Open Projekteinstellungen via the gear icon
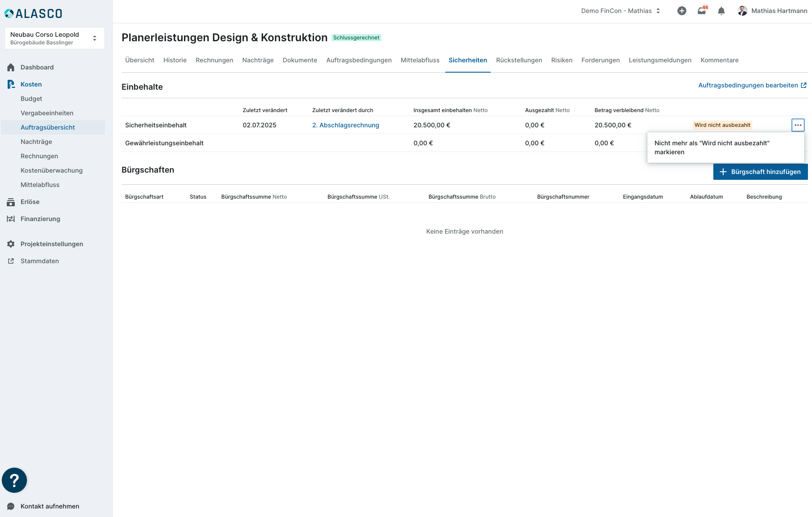The image size is (812, 517). click(11, 244)
